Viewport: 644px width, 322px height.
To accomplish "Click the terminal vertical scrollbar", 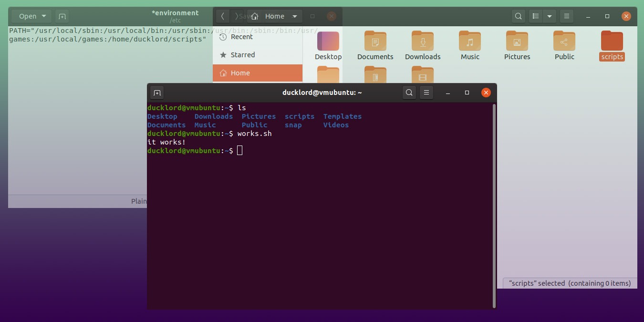I will click(x=494, y=205).
